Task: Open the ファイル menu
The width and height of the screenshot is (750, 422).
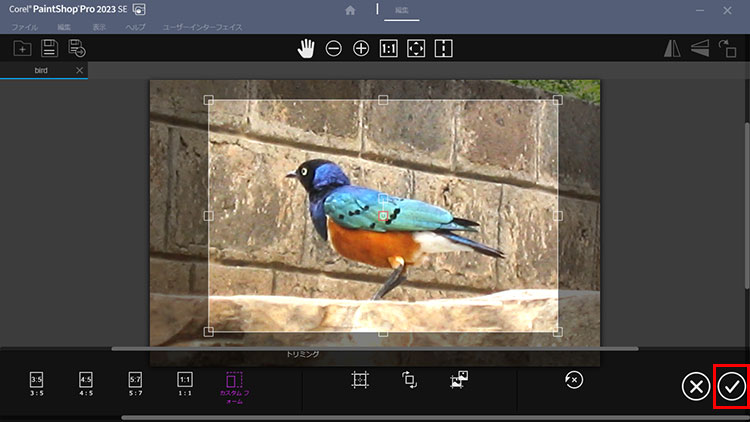Action: click(x=24, y=26)
